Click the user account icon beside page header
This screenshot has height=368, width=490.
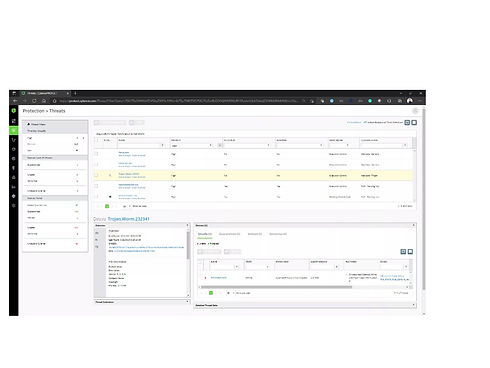point(415,111)
